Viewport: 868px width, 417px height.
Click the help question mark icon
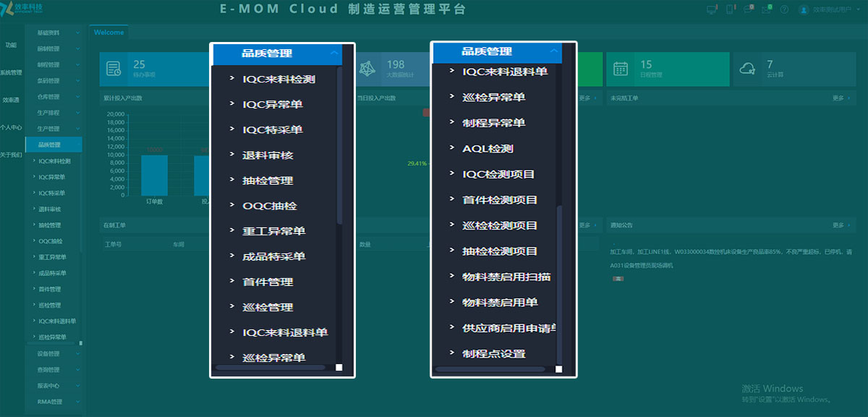pos(784,9)
